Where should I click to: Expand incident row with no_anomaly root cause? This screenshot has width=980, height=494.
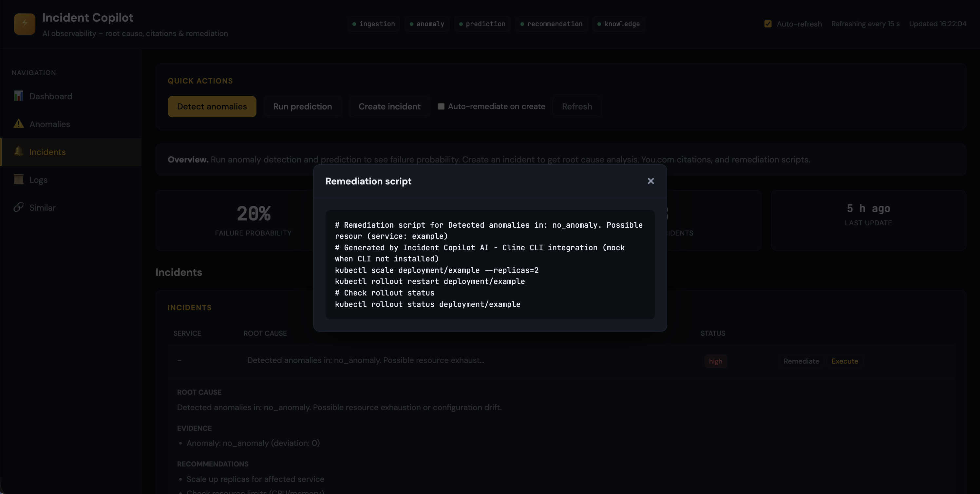coord(365,360)
